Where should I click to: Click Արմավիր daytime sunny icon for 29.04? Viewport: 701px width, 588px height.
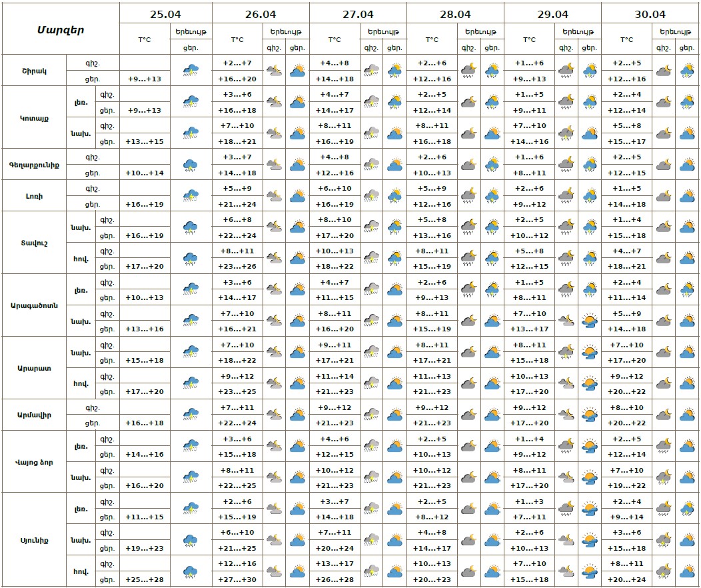[x=589, y=415]
